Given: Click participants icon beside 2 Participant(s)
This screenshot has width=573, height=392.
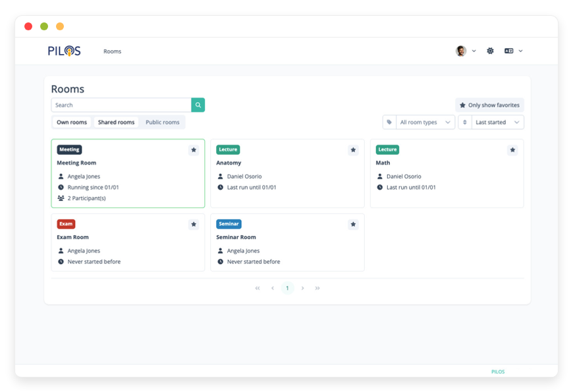Looking at the screenshot, I should click(x=61, y=198).
